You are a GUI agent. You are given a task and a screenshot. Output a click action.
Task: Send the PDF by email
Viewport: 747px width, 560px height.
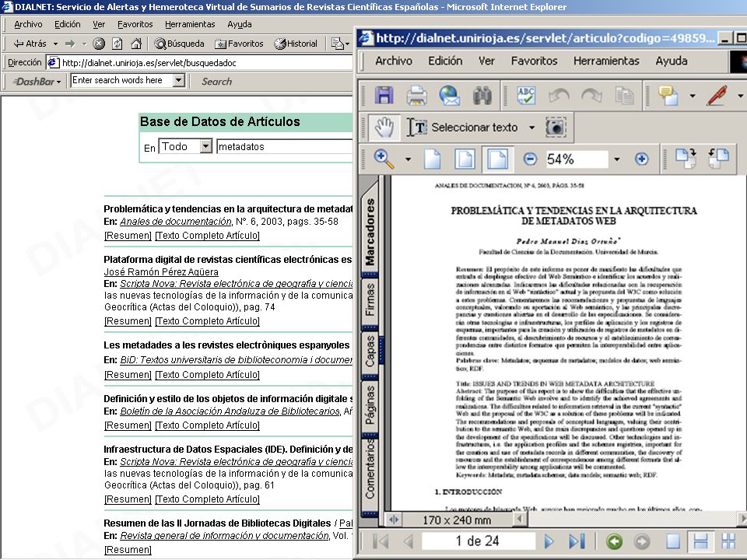[x=449, y=95]
